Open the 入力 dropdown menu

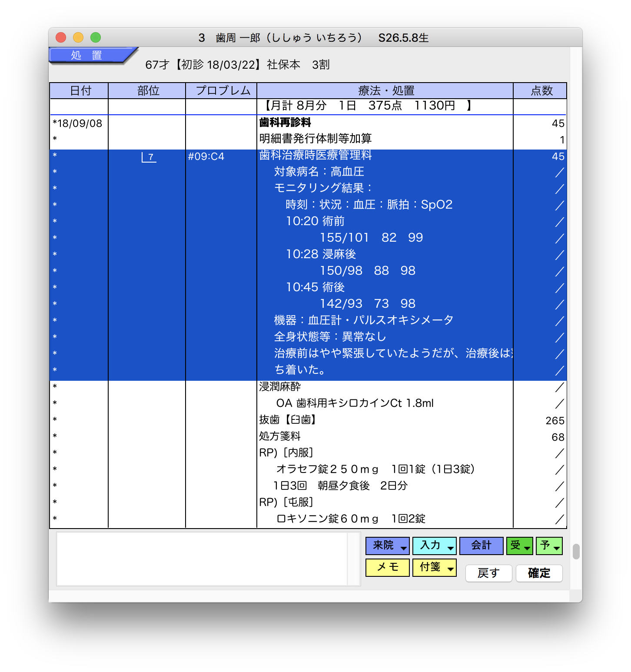pyautogui.click(x=434, y=546)
